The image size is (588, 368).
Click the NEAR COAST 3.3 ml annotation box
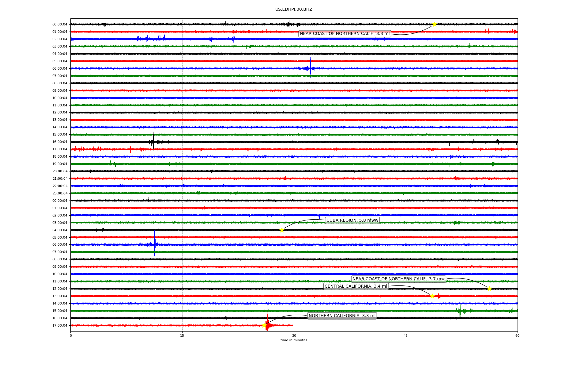pos(345,34)
